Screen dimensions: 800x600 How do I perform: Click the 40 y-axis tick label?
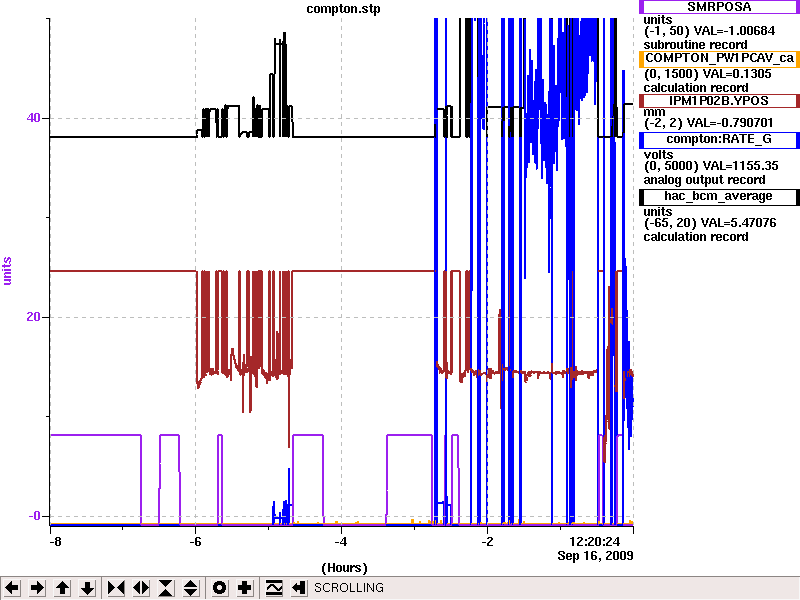33,118
